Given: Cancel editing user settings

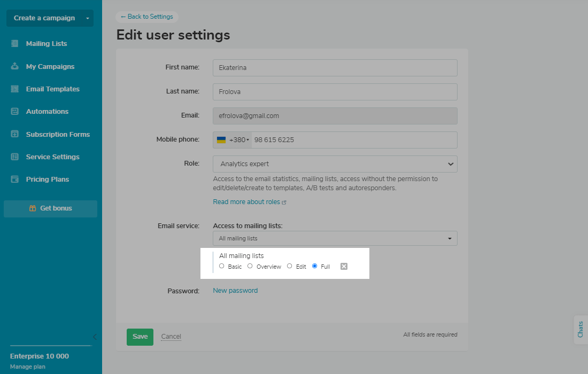Looking at the screenshot, I should point(171,337).
